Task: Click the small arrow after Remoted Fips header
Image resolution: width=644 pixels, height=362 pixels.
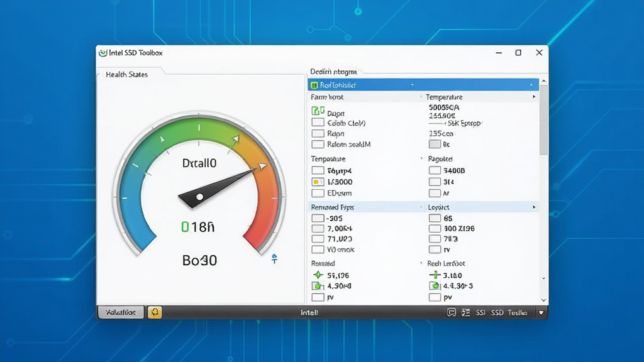Action: [421, 207]
